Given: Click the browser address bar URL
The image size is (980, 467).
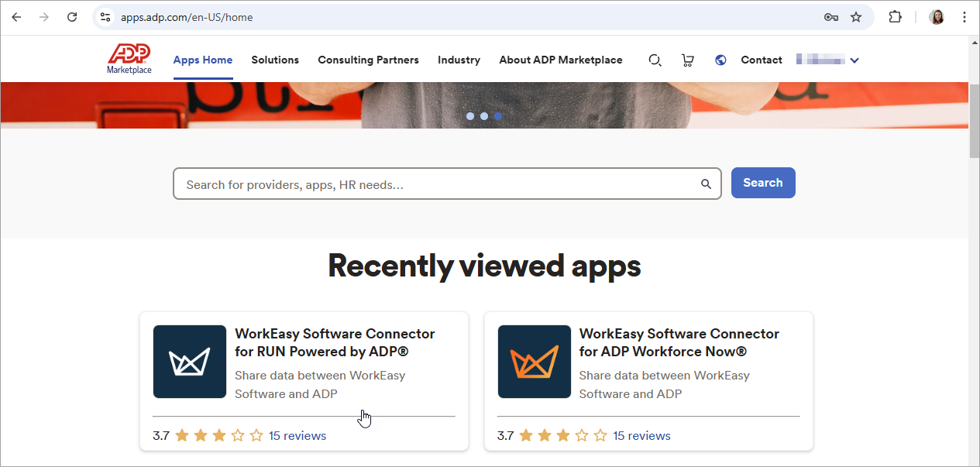Looking at the screenshot, I should tap(187, 17).
